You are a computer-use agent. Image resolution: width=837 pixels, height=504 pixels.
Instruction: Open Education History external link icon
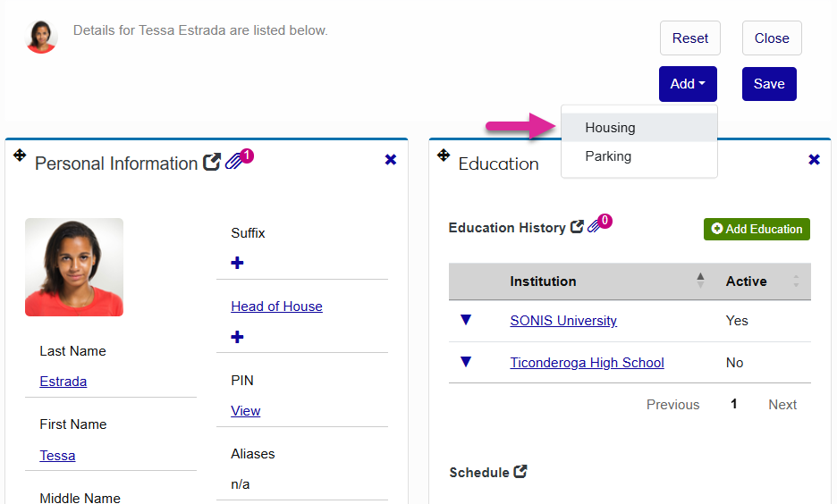(577, 227)
